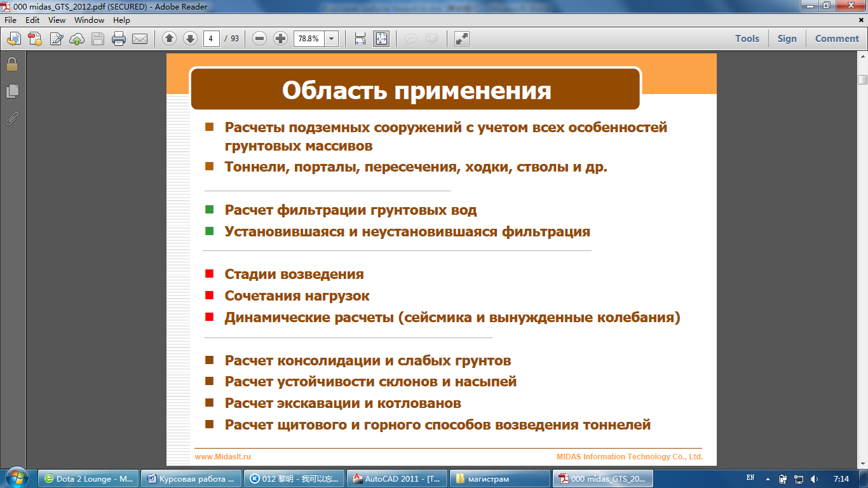The image size is (868, 488).
Task: Open the zoom percentage dropdown
Action: [331, 39]
